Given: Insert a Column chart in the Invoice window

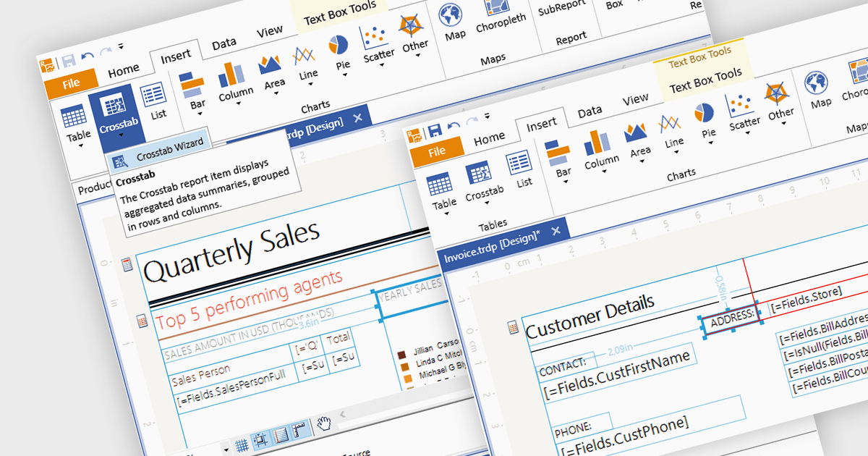Looking at the screenshot, I should pos(598,144).
